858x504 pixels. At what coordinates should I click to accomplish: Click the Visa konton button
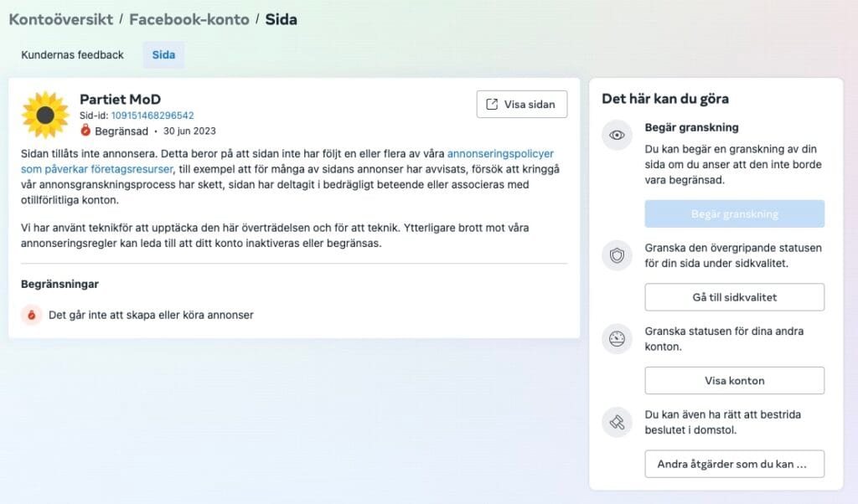pos(734,380)
